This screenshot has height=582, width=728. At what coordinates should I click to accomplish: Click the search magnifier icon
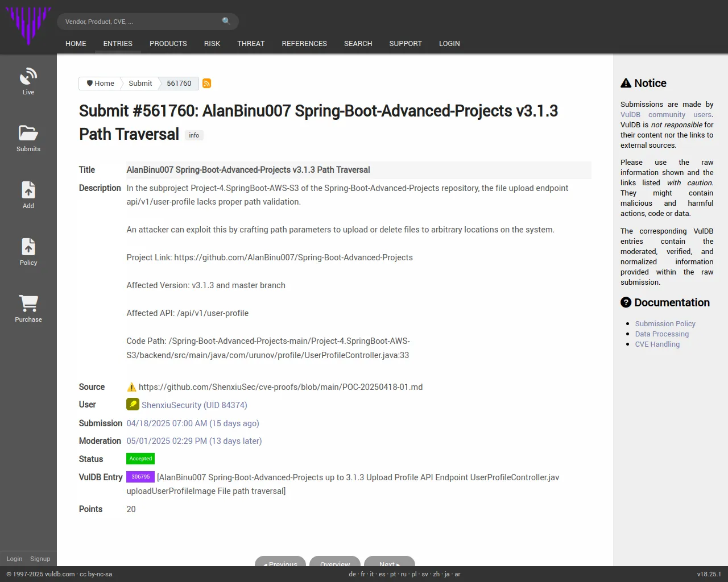click(x=226, y=21)
